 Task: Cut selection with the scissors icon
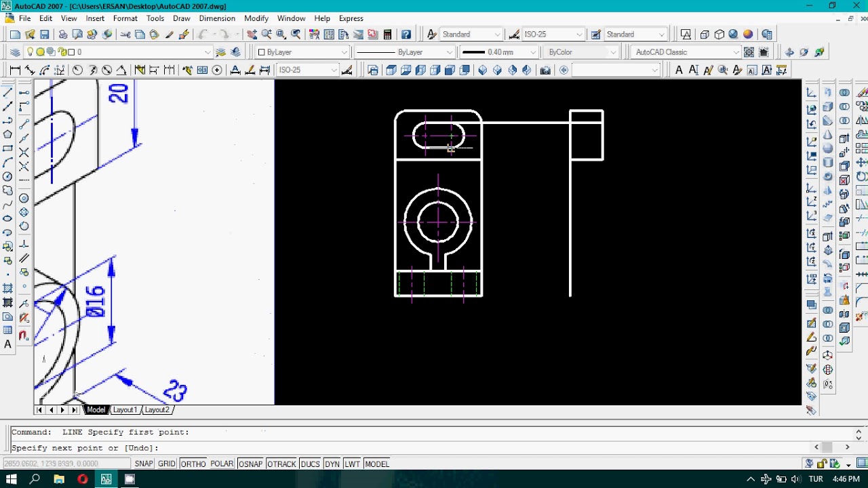pyautogui.click(x=125, y=35)
